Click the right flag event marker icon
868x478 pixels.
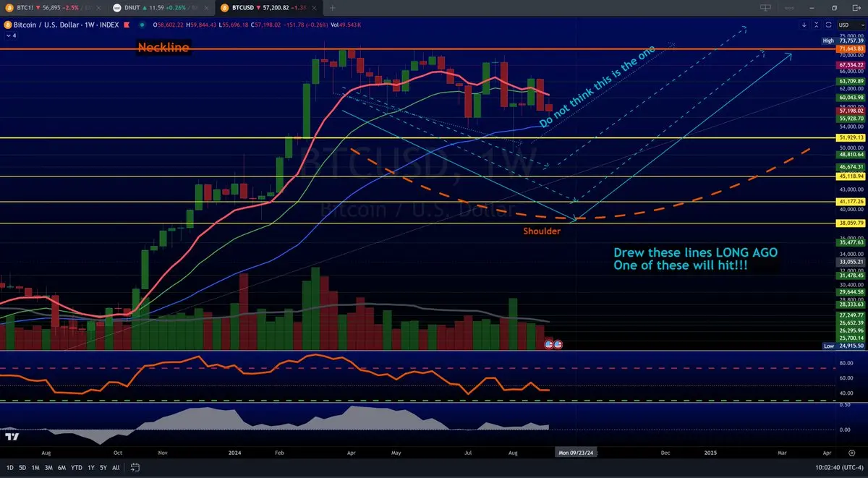point(558,344)
